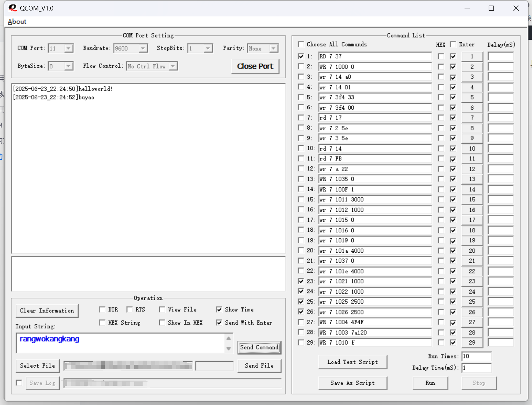532x405 pixels.
Task: Enable HEX String mode
Action: 102,323
